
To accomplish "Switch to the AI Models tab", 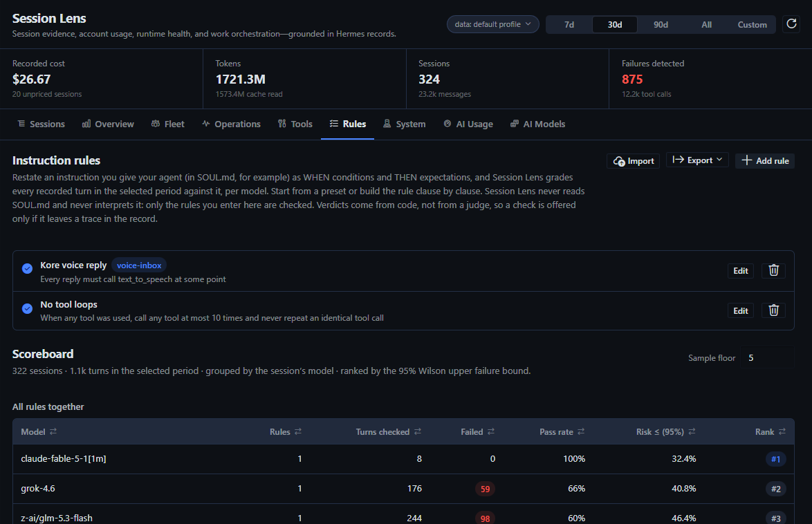I will [x=537, y=124].
